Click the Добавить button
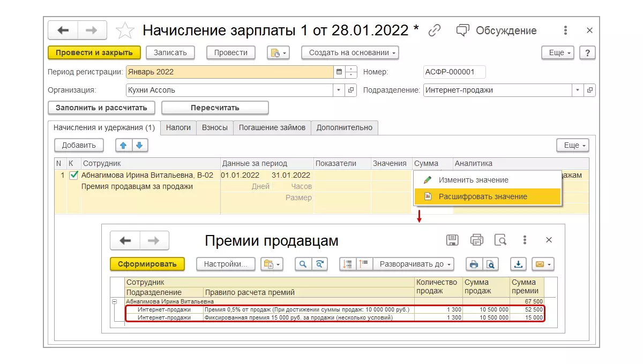This screenshot has width=643, height=364. point(79,145)
